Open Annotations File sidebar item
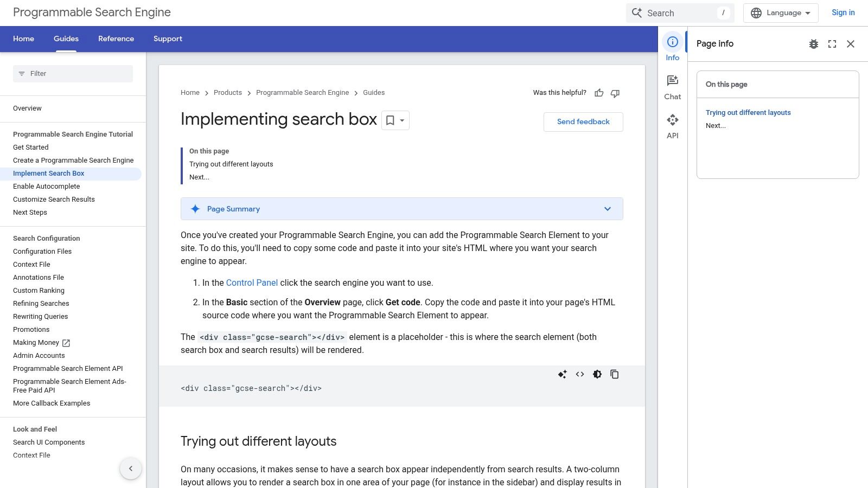 coord(39,278)
